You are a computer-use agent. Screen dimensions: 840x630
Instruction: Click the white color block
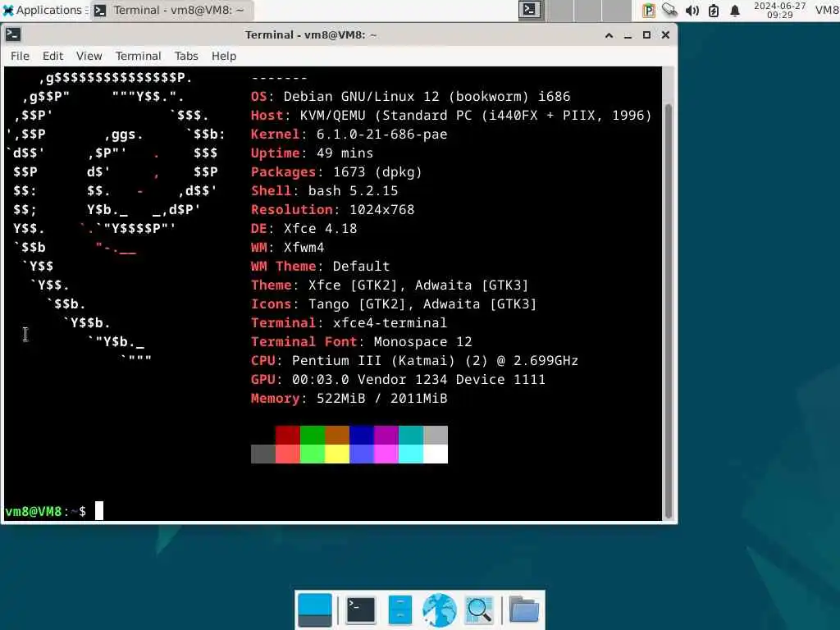pyautogui.click(x=436, y=454)
